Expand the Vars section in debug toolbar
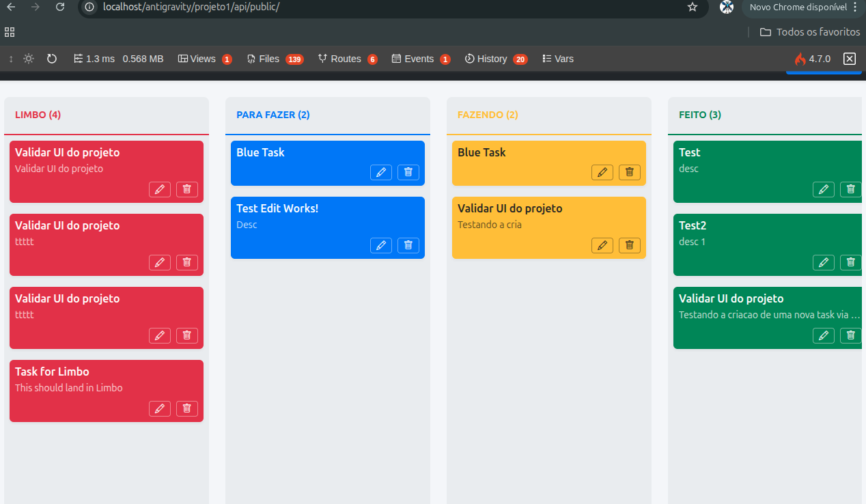This screenshot has height=504, width=866. [557, 59]
